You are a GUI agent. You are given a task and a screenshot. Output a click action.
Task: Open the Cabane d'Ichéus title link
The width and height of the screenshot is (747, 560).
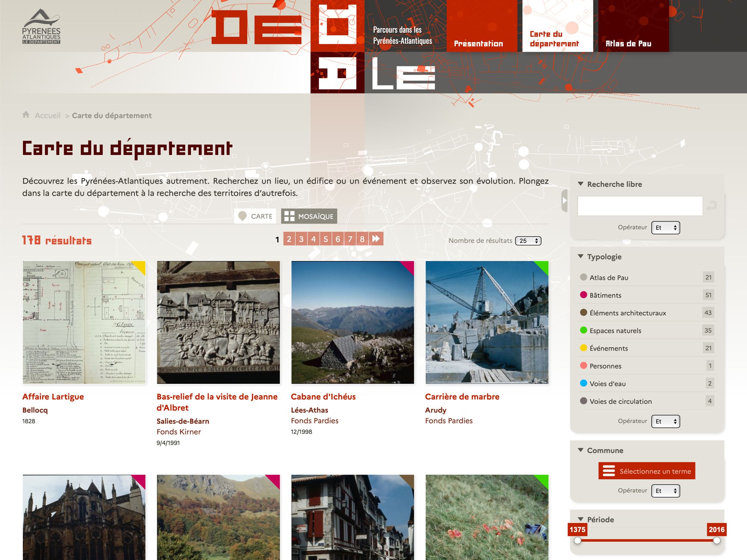(323, 396)
